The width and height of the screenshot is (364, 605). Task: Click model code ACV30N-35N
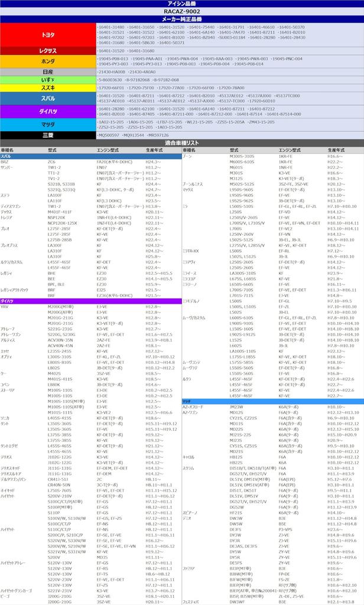(x=60, y=340)
